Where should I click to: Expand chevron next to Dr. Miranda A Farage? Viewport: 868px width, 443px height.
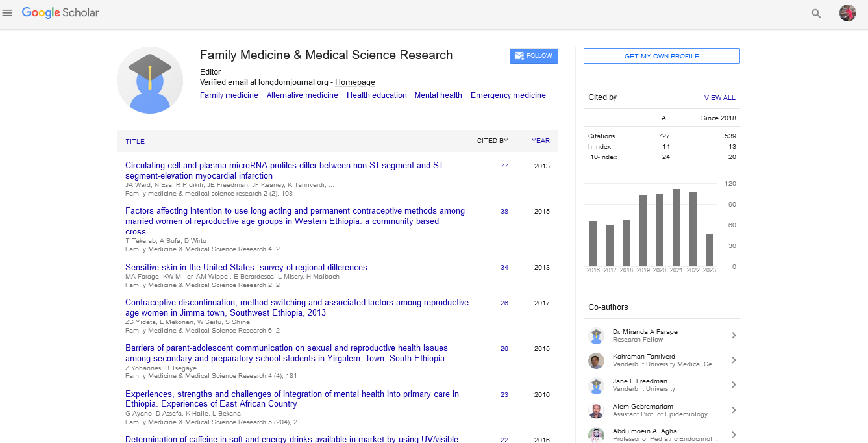(x=734, y=336)
